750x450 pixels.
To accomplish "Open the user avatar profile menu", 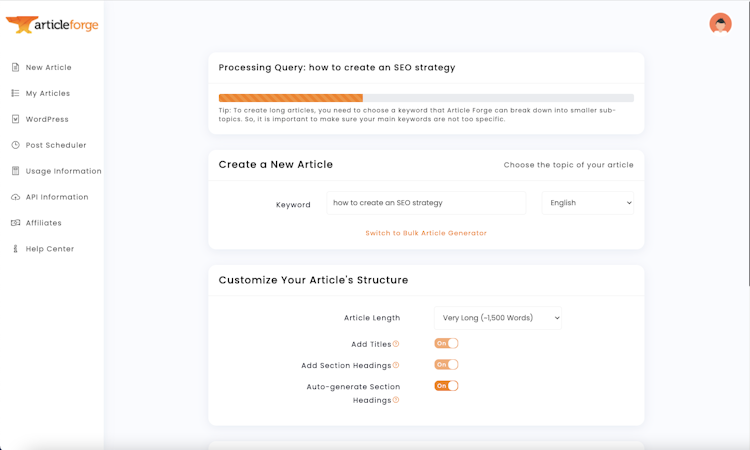I will pyautogui.click(x=720, y=24).
